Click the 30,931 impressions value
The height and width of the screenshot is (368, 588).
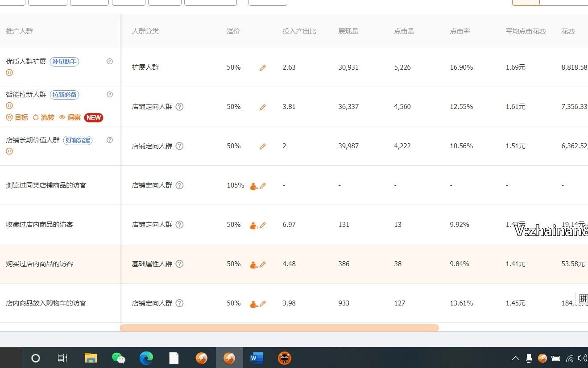coord(348,67)
